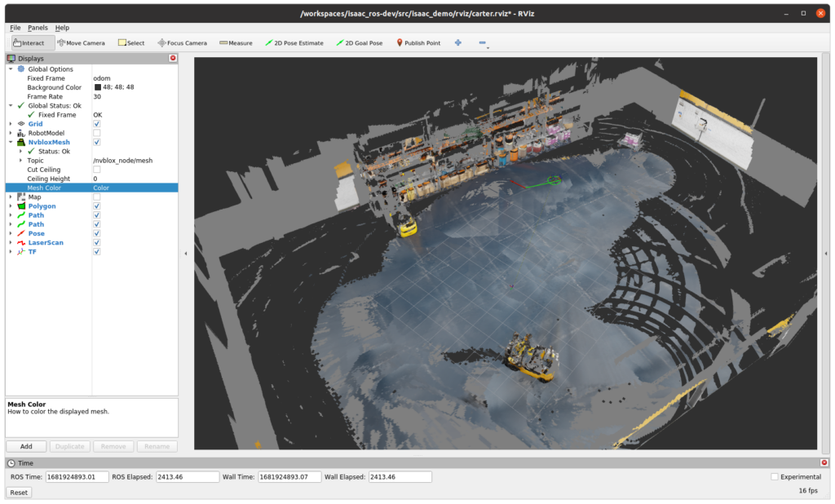Click the Global Status green checkmark icon
Viewport: 835px width, 504px height.
[x=21, y=105]
